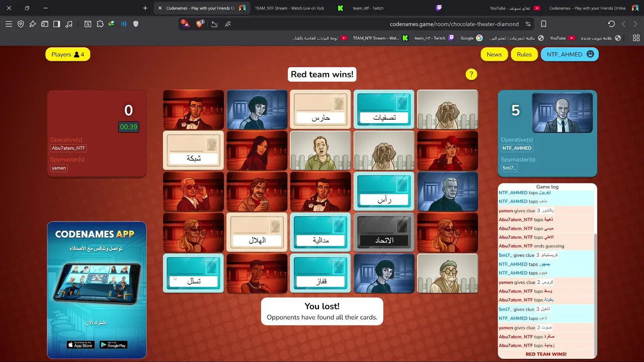Viewport: 644px width, 362px height.
Task: Click the Google Play download badge
Action: [x=113, y=345]
